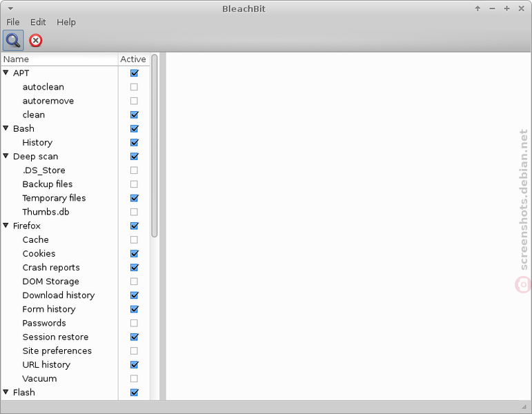
Task: Select the Form history row label
Action: (x=49, y=310)
